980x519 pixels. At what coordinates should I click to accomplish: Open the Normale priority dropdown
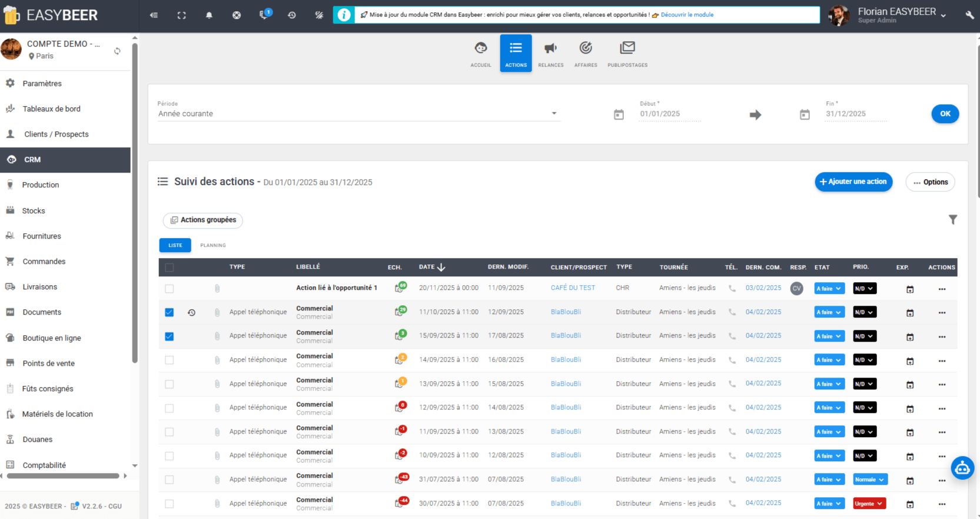click(x=870, y=480)
